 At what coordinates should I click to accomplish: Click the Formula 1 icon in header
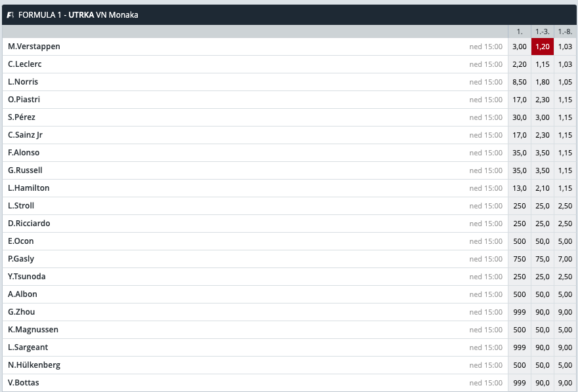(x=10, y=15)
